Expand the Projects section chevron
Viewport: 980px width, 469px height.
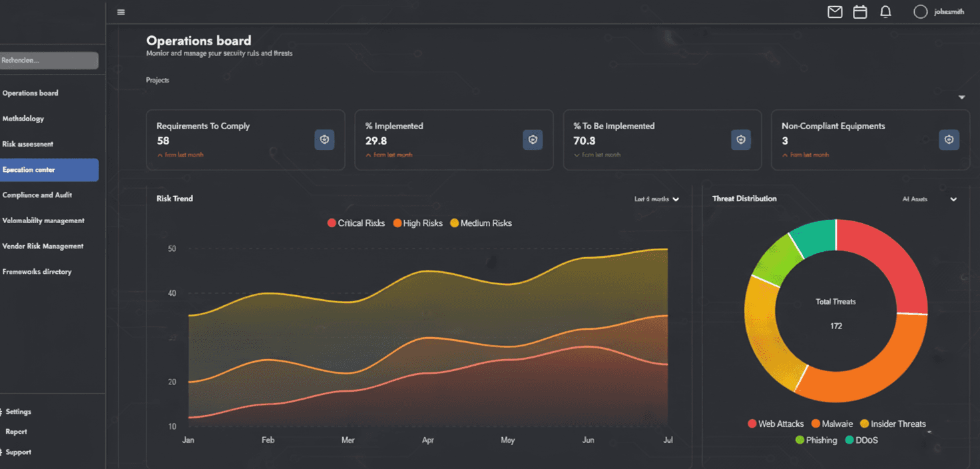click(x=961, y=97)
